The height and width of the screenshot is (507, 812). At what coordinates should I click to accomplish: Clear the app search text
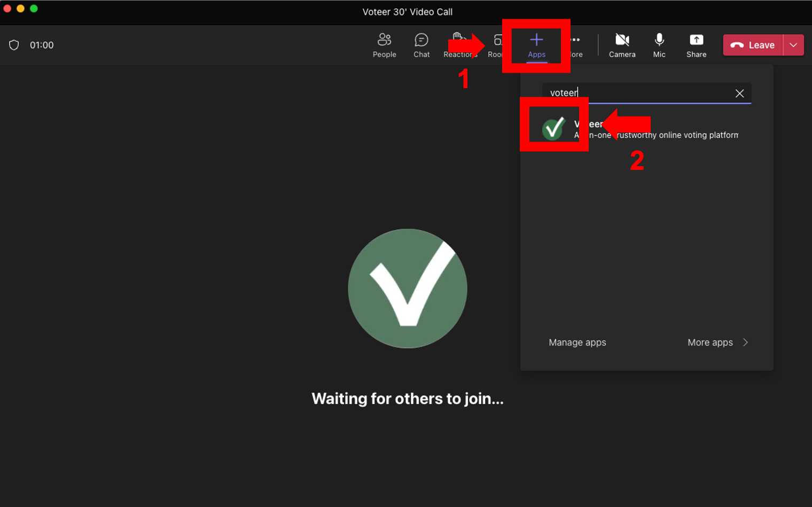point(739,93)
